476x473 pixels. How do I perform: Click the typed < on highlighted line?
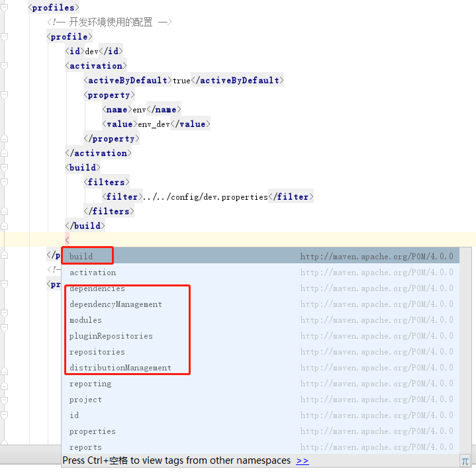(x=68, y=240)
